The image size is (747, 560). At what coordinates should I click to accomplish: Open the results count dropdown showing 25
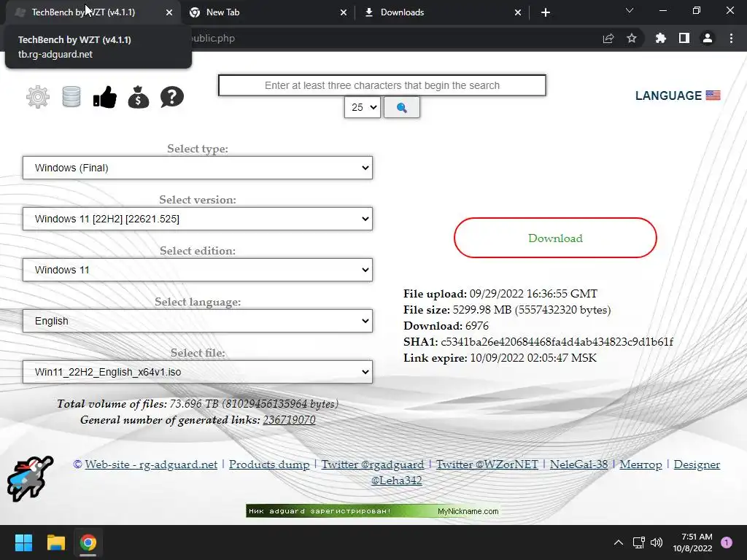click(363, 108)
